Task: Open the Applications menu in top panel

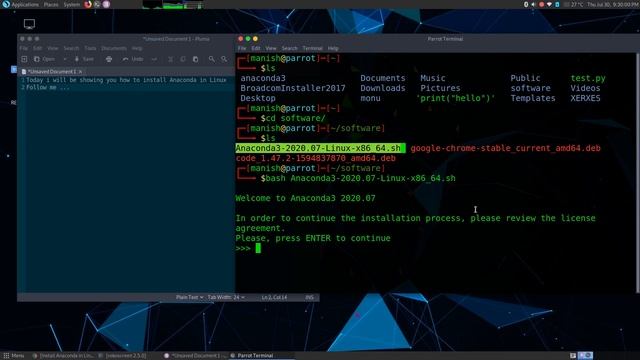Action: 20,4
